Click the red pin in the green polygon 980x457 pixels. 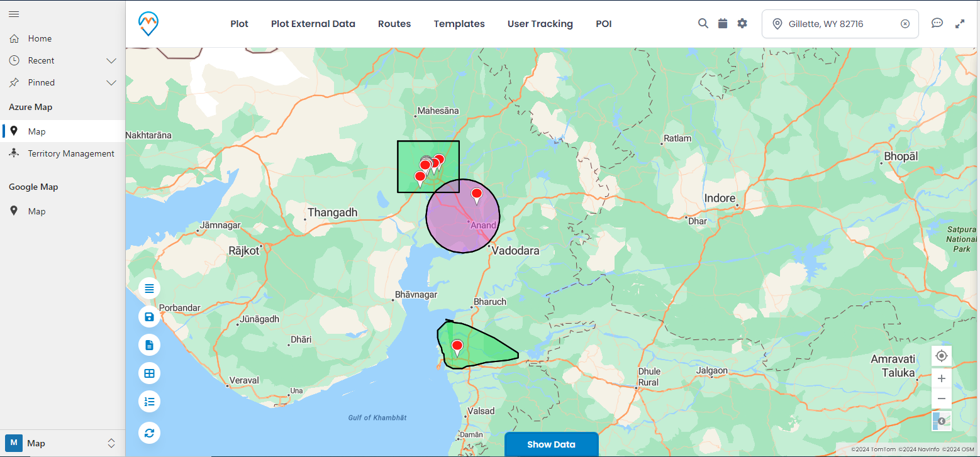pos(457,346)
